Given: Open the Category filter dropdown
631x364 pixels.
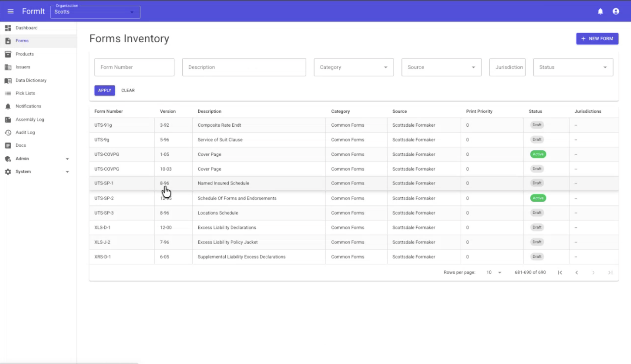Looking at the screenshot, I should 354,67.
